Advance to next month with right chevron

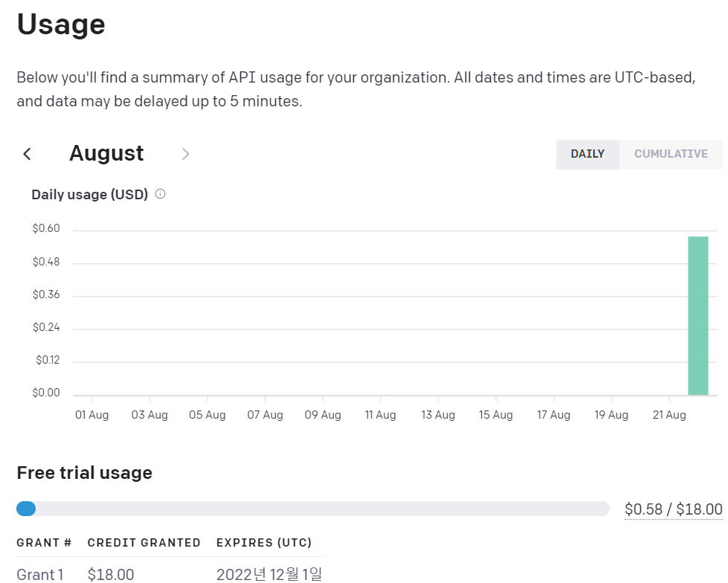pyautogui.click(x=186, y=154)
